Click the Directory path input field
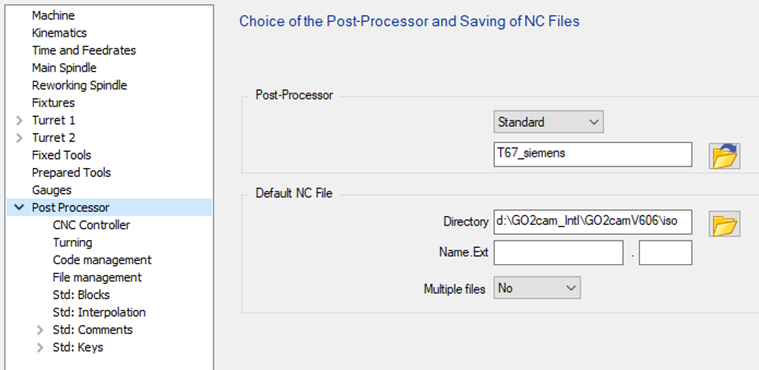This screenshot has width=759, height=370. (592, 222)
